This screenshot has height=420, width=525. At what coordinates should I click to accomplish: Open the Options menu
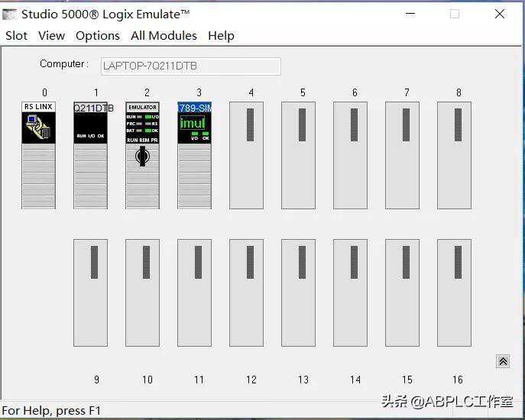[x=98, y=36]
